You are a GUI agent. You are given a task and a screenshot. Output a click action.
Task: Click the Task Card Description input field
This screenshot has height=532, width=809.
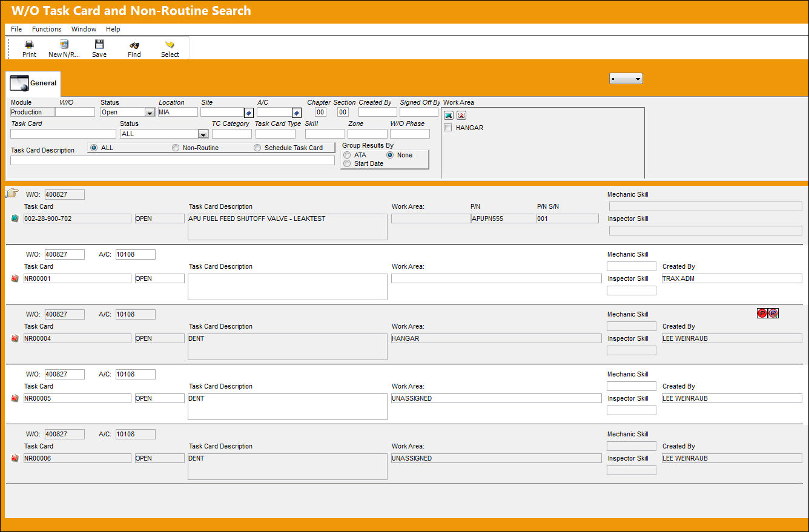(x=173, y=160)
